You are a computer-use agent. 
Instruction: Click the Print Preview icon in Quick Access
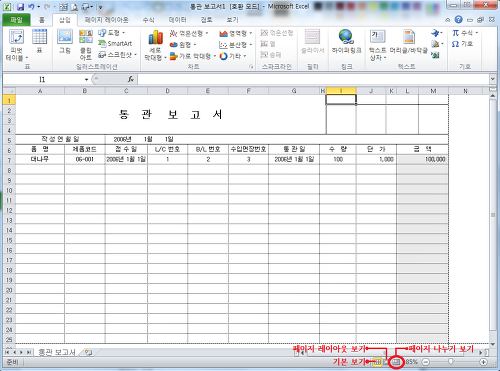74,7
